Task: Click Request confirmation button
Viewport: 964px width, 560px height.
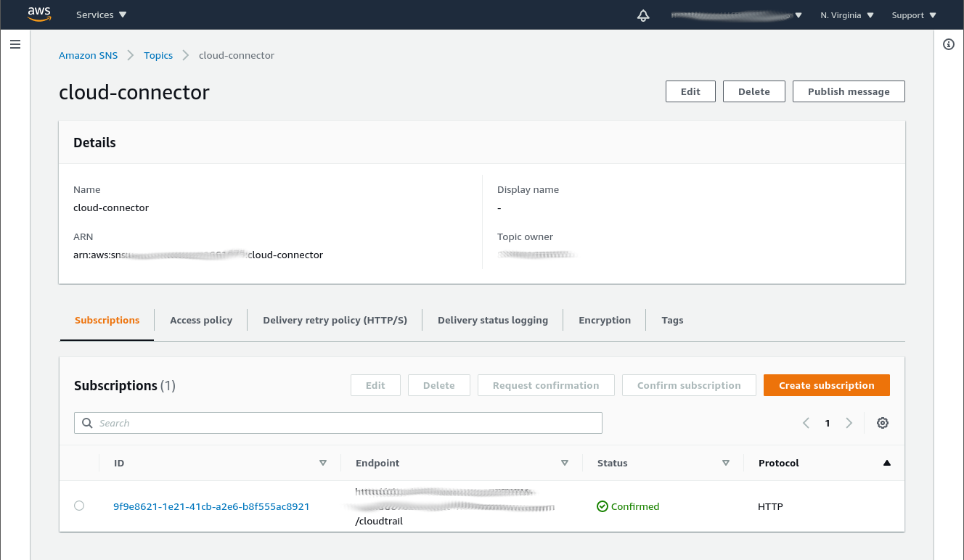Action: pyautogui.click(x=546, y=385)
